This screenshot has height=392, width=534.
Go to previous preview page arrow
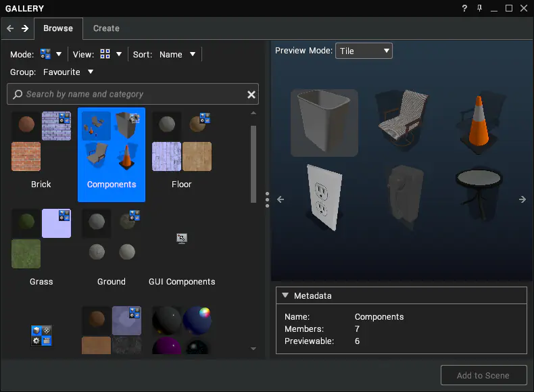click(x=281, y=199)
